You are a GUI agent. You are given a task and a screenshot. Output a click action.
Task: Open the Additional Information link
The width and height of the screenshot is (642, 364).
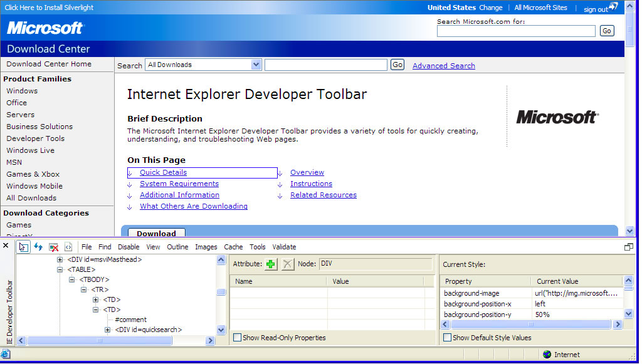tap(180, 195)
